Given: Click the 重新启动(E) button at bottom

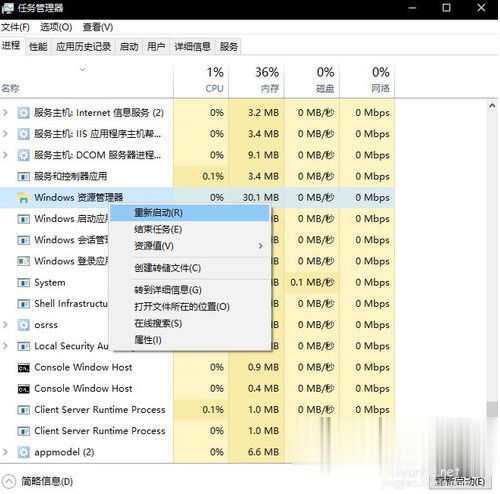Looking at the screenshot, I should (460, 481).
